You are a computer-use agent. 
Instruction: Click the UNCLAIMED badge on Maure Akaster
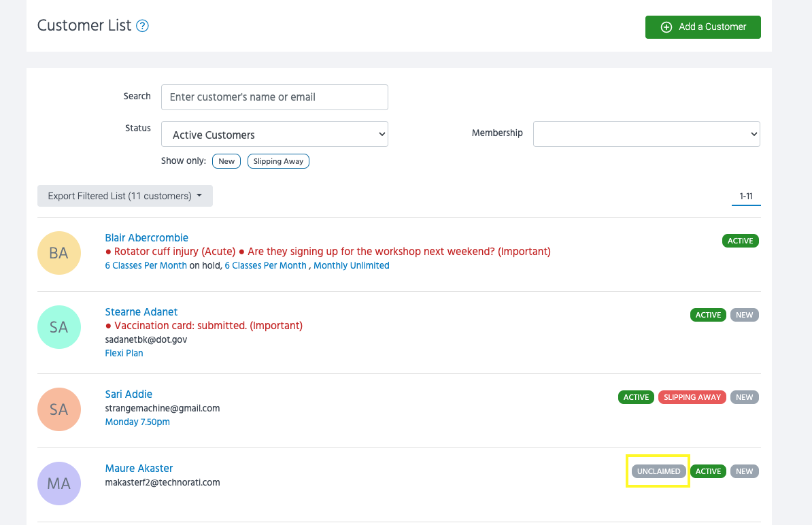[658, 471]
